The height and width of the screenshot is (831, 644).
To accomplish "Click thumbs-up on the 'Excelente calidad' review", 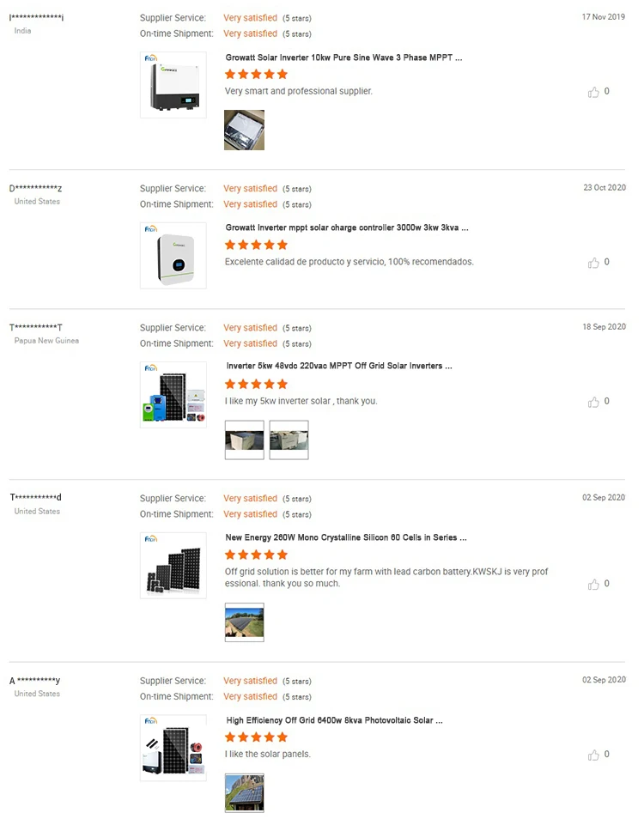I will tap(593, 263).
